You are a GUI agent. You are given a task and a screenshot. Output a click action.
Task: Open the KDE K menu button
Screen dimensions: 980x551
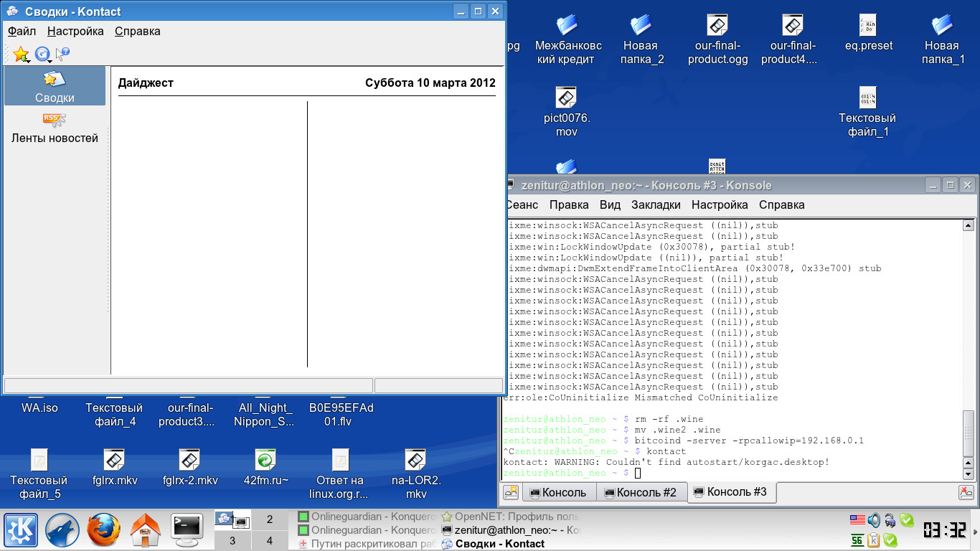click(21, 531)
